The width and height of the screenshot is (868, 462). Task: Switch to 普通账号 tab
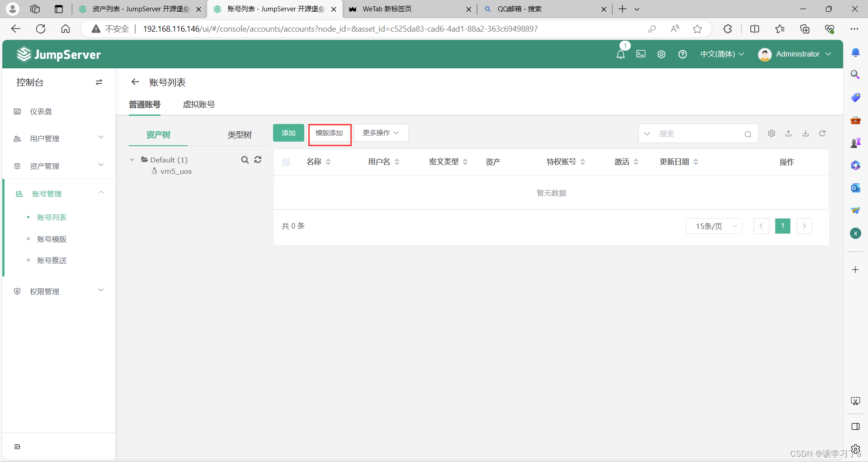coord(145,105)
